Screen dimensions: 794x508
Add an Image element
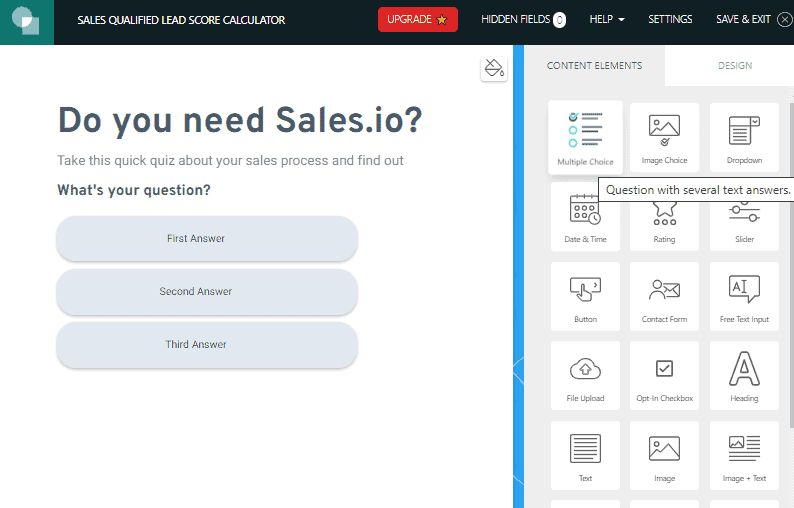(x=664, y=455)
